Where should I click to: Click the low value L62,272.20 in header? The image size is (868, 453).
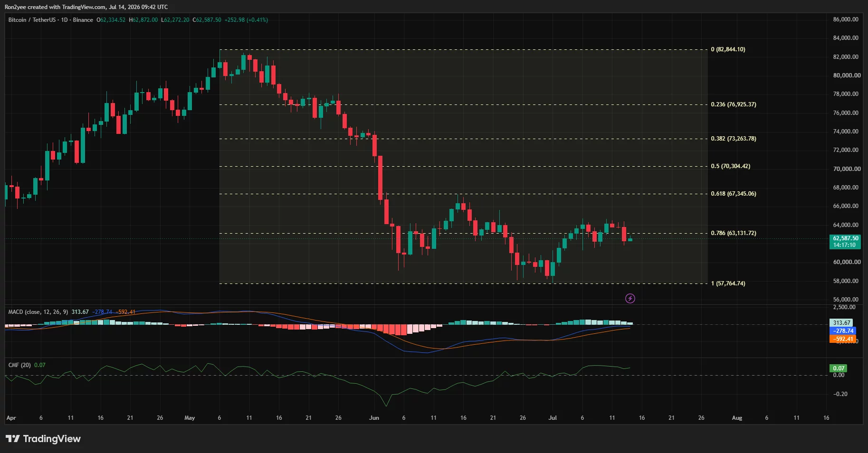[x=175, y=20]
